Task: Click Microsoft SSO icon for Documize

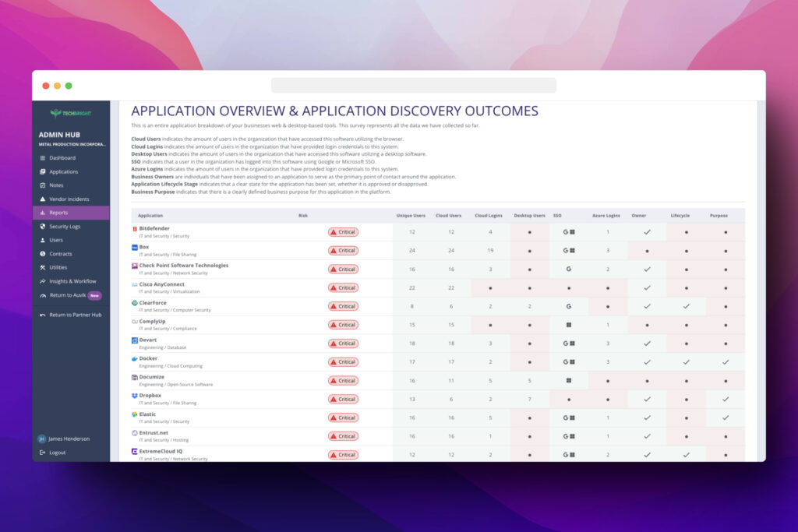Action: click(x=569, y=380)
